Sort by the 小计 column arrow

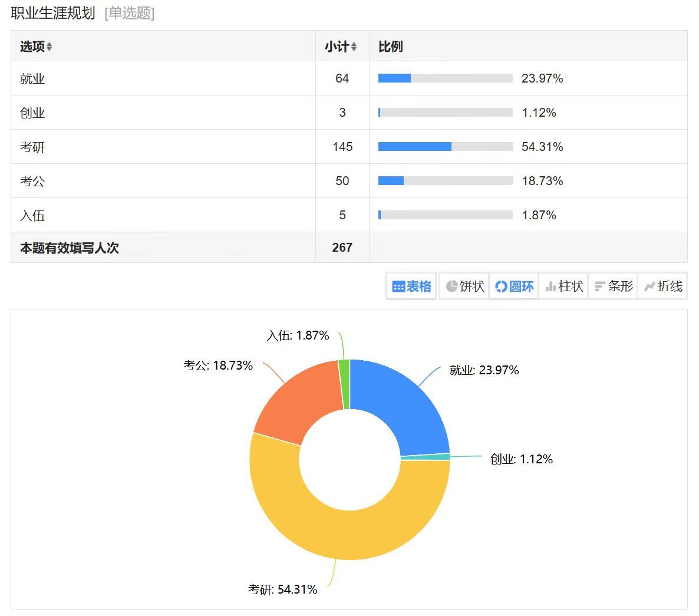354,47
